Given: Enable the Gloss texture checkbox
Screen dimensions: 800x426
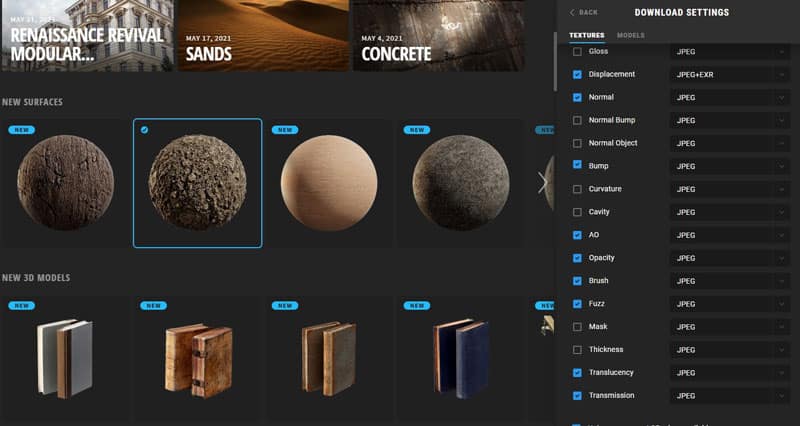Looking at the screenshot, I should tap(577, 51).
